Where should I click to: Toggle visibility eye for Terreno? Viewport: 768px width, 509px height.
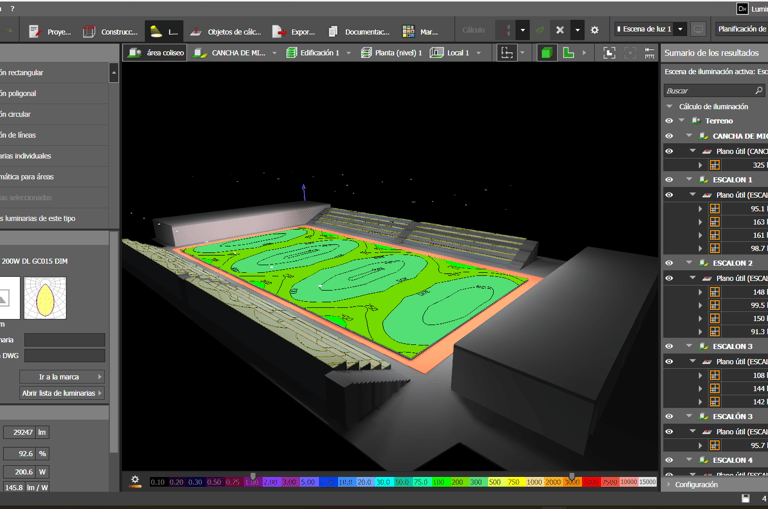click(x=669, y=121)
